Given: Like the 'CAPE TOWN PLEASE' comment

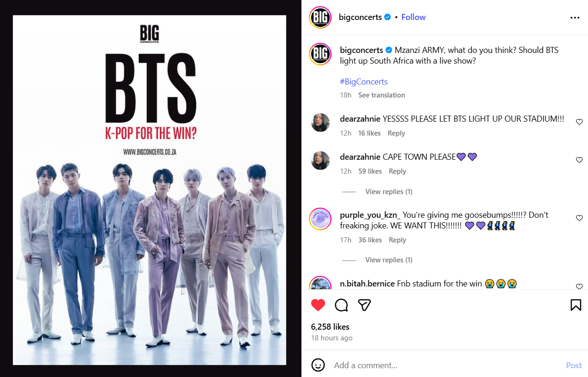Looking at the screenshot, I should click(579, 160).
